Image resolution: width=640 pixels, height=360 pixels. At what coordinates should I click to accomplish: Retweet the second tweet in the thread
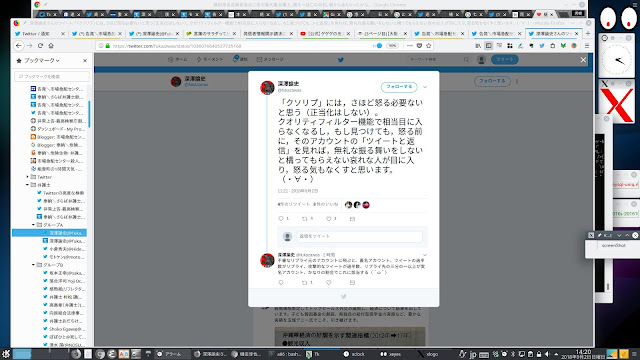click(x=304, y=282)
